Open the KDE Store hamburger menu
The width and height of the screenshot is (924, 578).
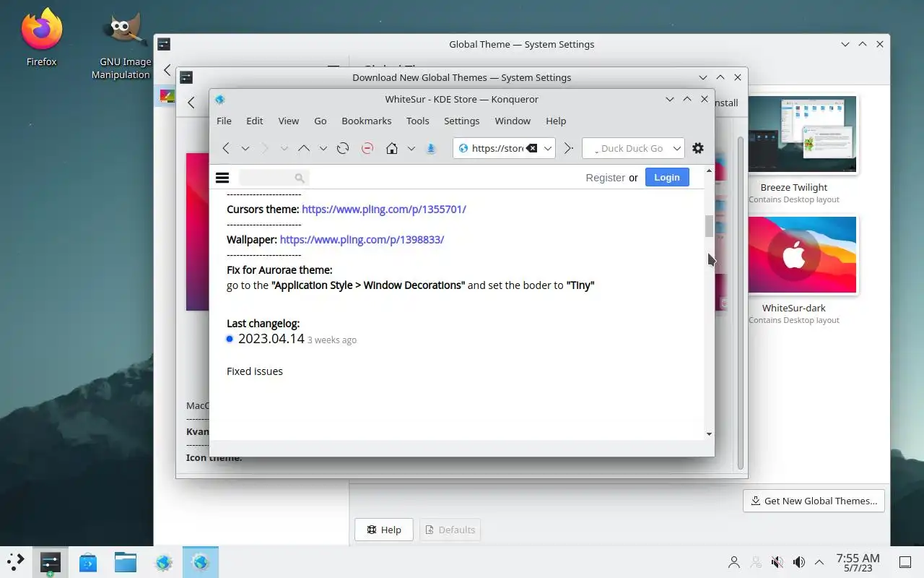click(222, 178)
